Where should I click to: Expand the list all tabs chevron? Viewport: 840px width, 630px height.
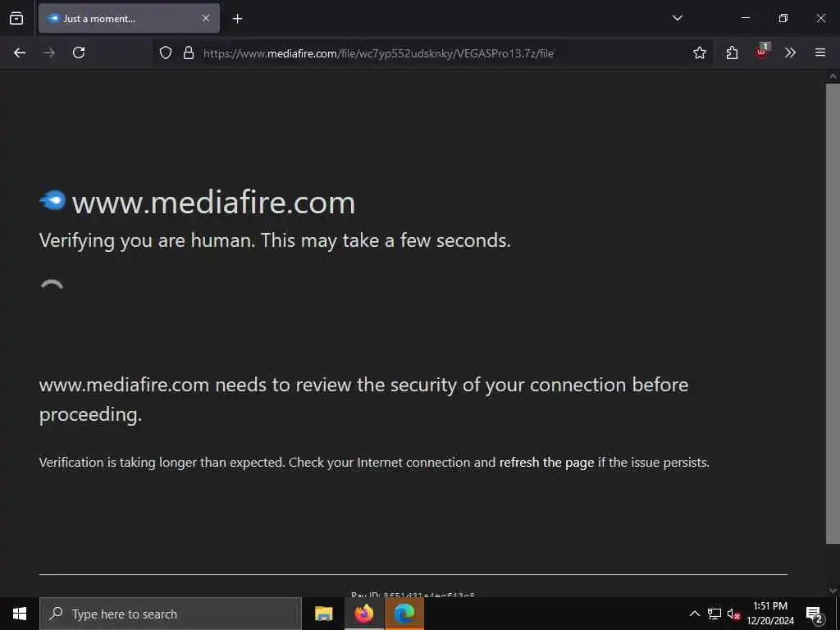(677, 18)
